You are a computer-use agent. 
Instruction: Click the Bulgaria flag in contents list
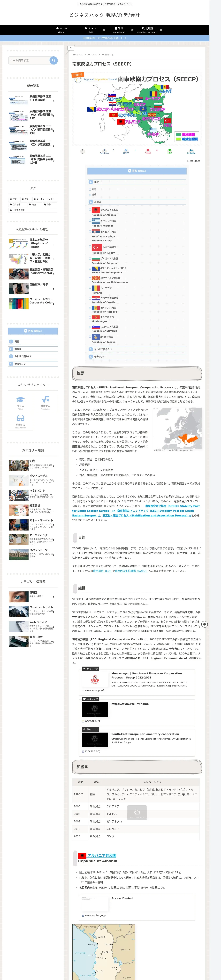click(x=96, y=259)
